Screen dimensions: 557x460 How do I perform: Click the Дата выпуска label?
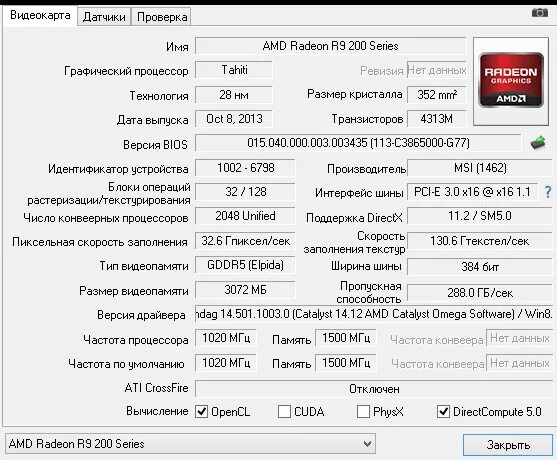[x=153, y=120]
